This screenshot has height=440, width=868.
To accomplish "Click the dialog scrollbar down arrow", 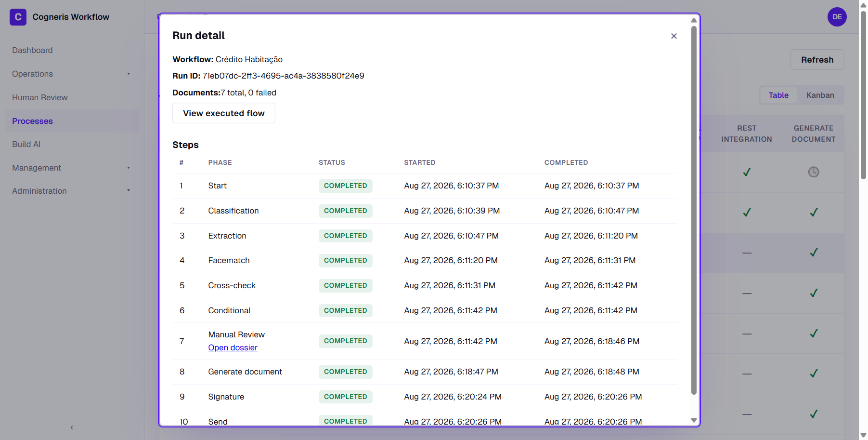I will pyautogui.click(x=694, y=420).
